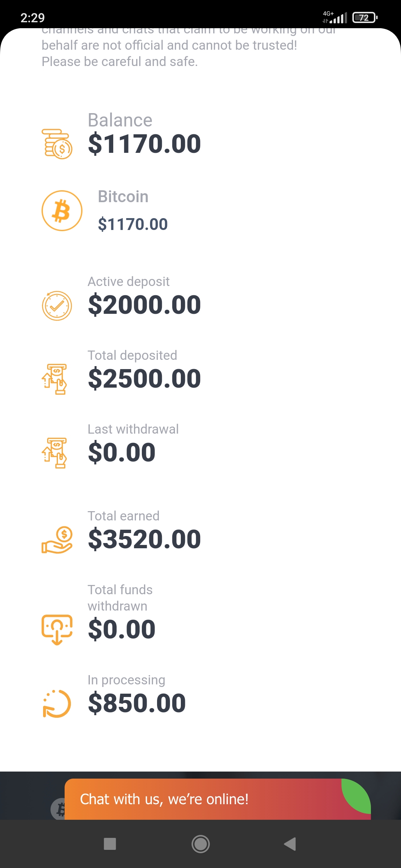Tap the orange Bitcoin logo icon
This screenshot has width=401, height=868.
coord(62,211)
